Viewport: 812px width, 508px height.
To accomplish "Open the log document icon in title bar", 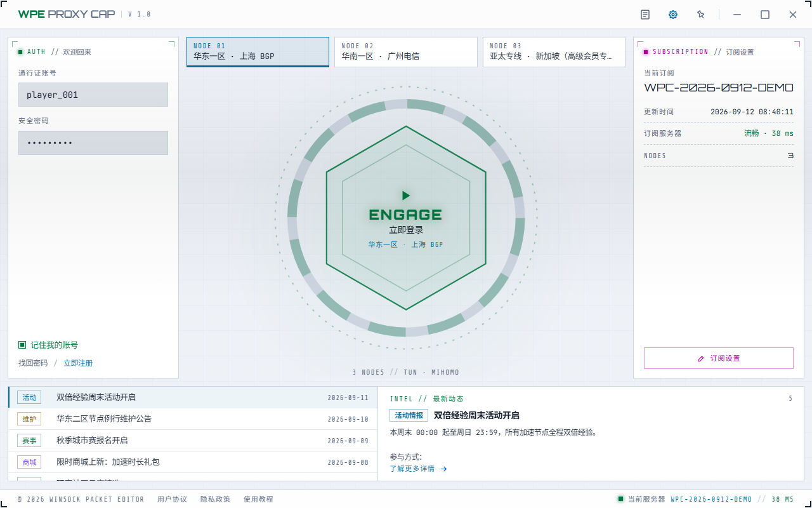I will [645, 15].
